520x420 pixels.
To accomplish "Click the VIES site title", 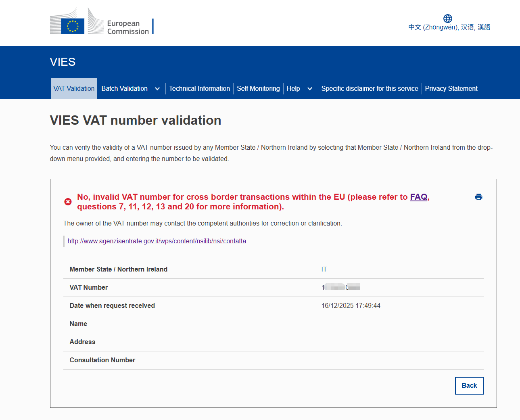I will [x=63, y=62].
